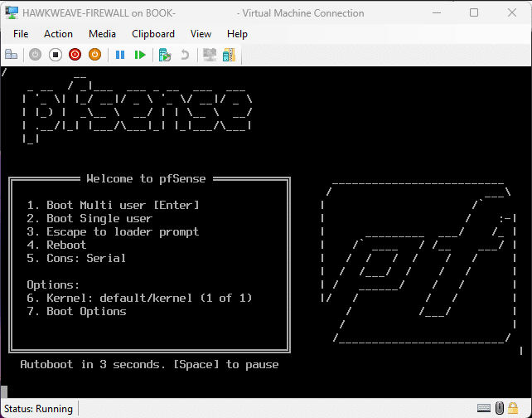This screenshot has width=532, height=418.
Task: Click the rightmost toolbar icon
Action: pyautogui.click(x=229, y=55)
